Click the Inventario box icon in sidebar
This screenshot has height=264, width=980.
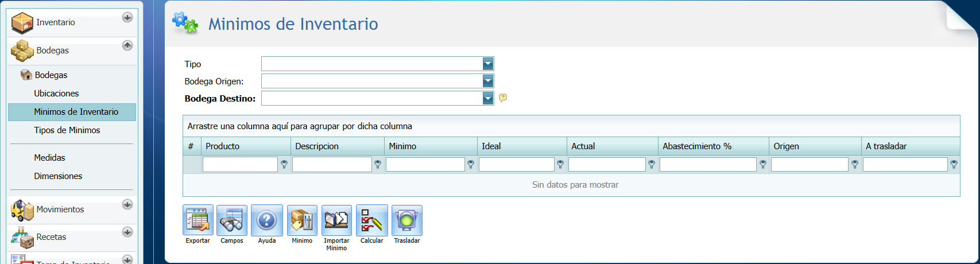(x=22, y=23)
